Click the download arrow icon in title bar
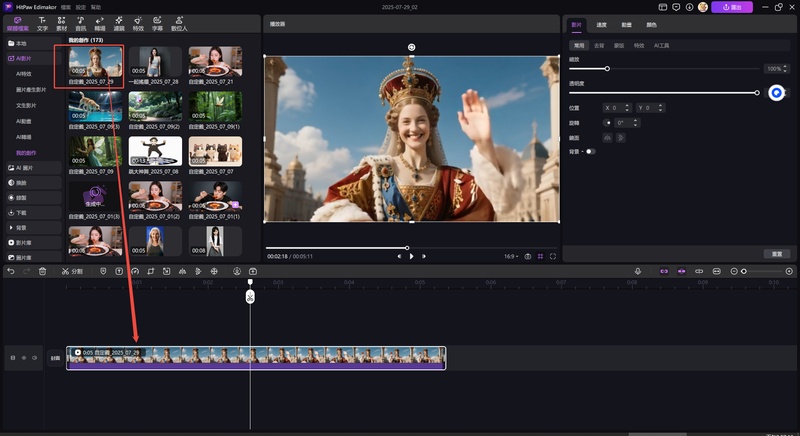 pyautogui.click(x=689, y=7)
